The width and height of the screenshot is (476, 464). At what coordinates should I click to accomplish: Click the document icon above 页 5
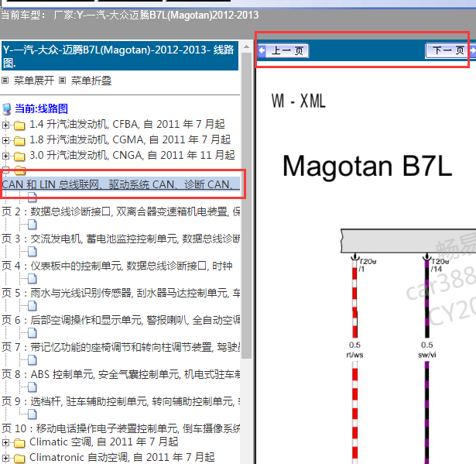(x=33, y=279)
